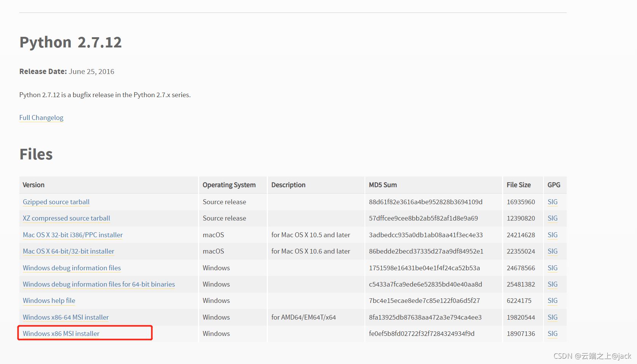Select MD5 fe0ef5b8fd02722f32f7284324934f9d
The height and width of the screenshot is (364, 637).
coord(421,334)
